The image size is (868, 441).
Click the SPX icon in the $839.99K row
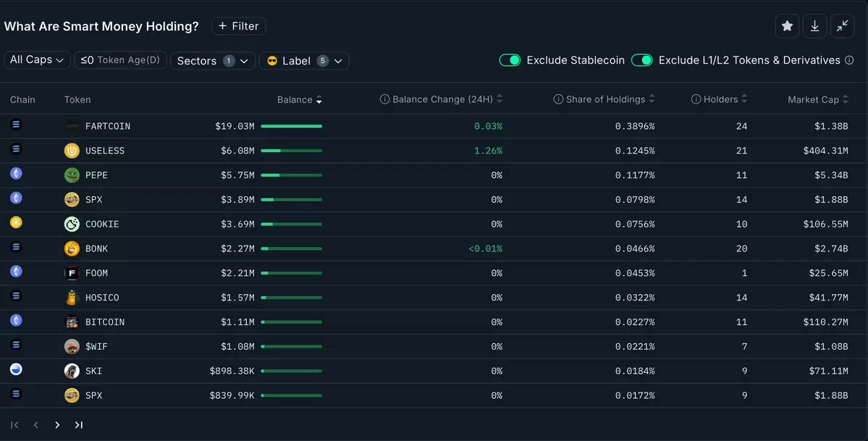(x=72, y=395)
